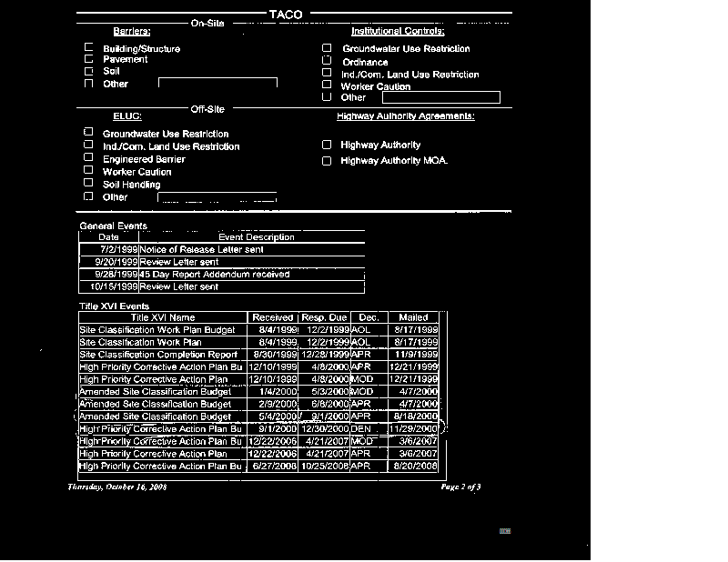Image resolution: width=728 pixels, height=562 pixels.
Task: Click the small blue icon at bottom right
Action: (505, 530)
